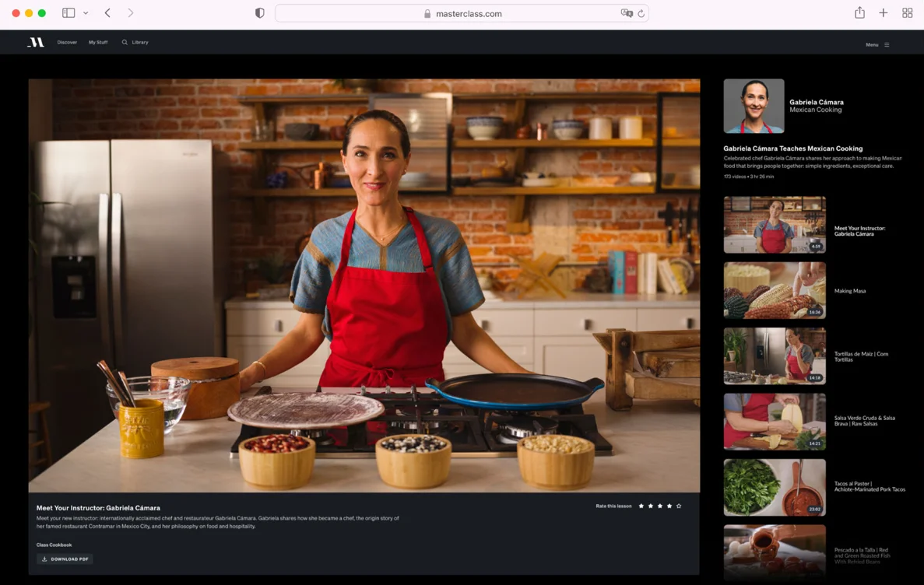924x585 pixels.
Task: Open the My Stuff tab
Action: [98, 43]
